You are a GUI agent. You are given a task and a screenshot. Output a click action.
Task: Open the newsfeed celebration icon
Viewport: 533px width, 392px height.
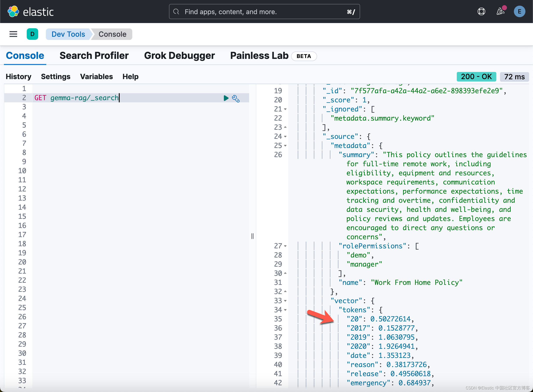500,12
